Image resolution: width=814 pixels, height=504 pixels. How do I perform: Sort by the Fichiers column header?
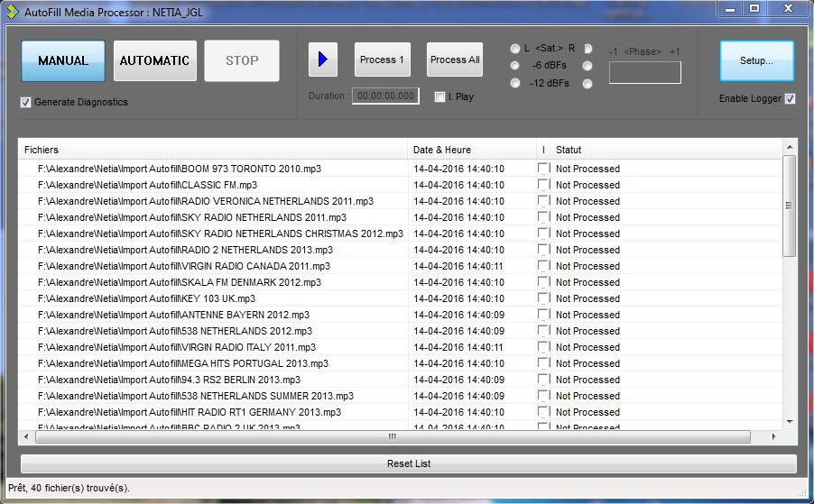pyautogui.click(x=212, y=150)
